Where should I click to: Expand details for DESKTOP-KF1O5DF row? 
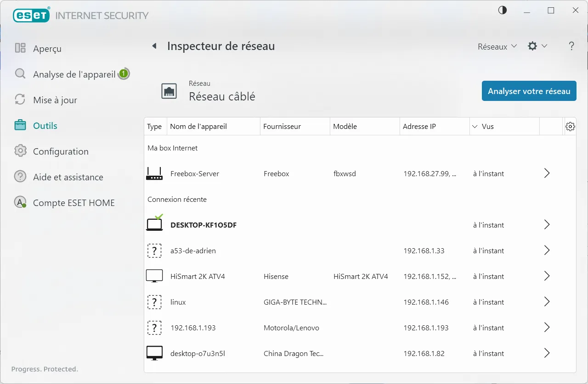pyautogui.click(x=547, y=225)
